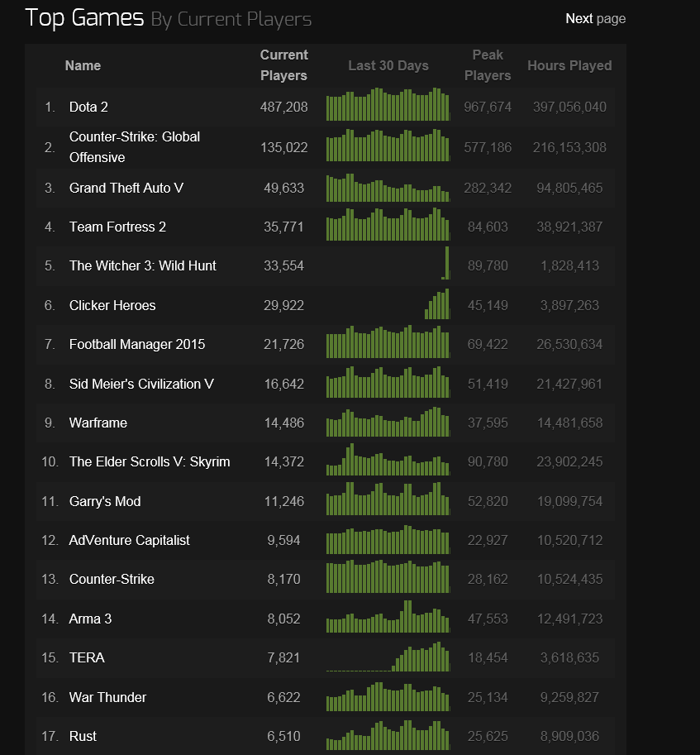700x755 pixels.
Task: Click the Rust game link
Action: click(x=83, y=736)
